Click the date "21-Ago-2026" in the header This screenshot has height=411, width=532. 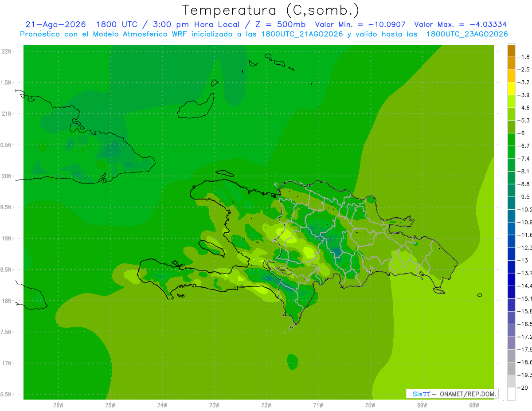click(x=55, y=24)
